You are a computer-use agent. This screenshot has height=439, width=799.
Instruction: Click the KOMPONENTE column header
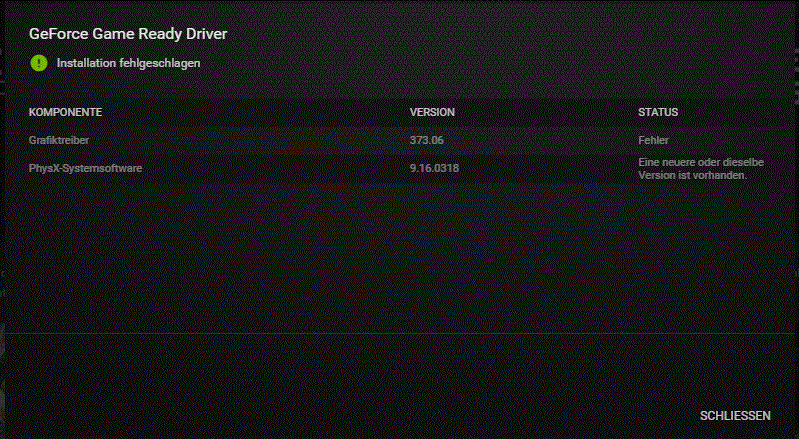(65, 112)
